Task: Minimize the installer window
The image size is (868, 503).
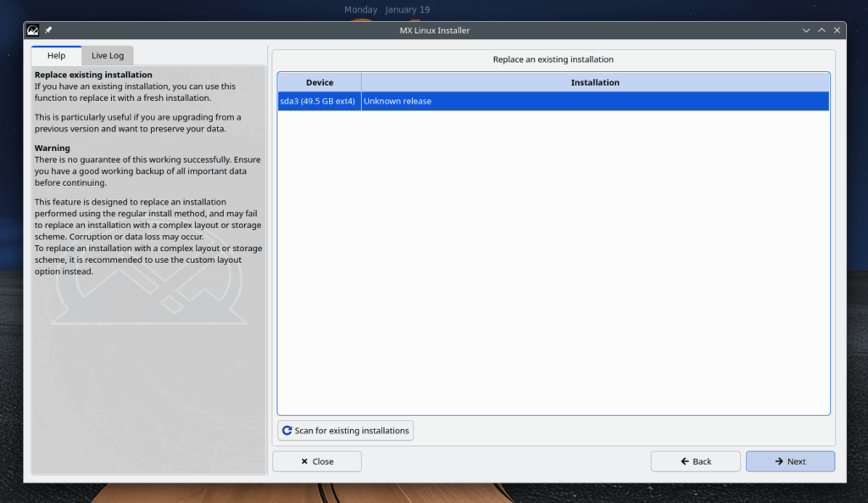Action: tap(806, 31)
